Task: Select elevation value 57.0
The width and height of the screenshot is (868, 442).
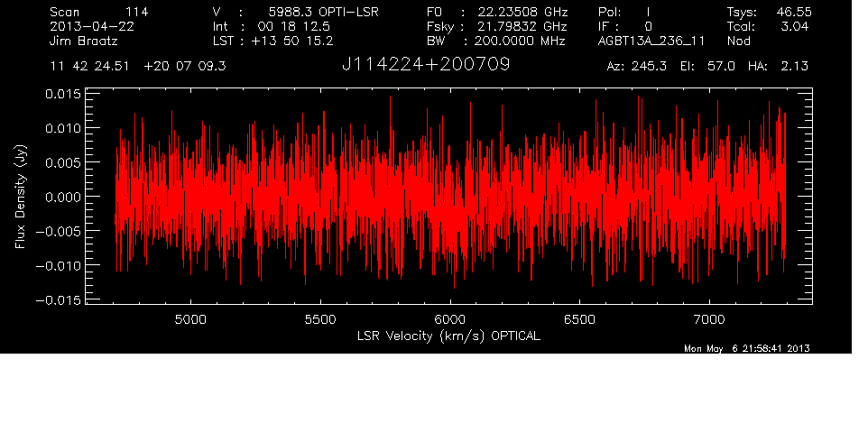Action: 721,66
